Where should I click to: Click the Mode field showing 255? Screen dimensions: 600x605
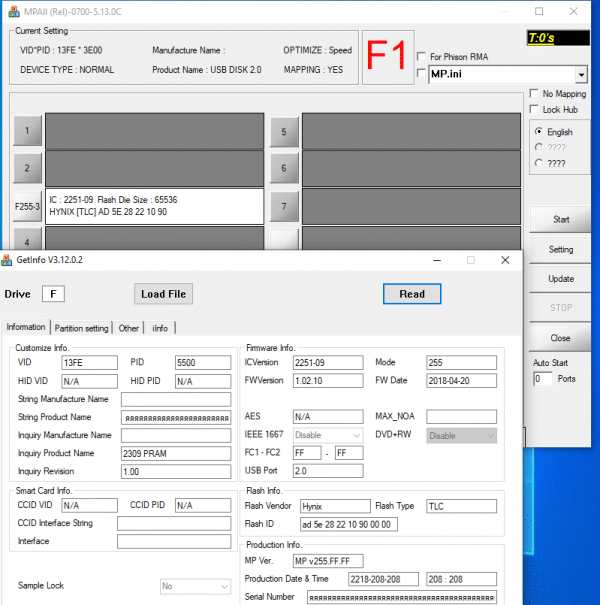pos(461,363)
